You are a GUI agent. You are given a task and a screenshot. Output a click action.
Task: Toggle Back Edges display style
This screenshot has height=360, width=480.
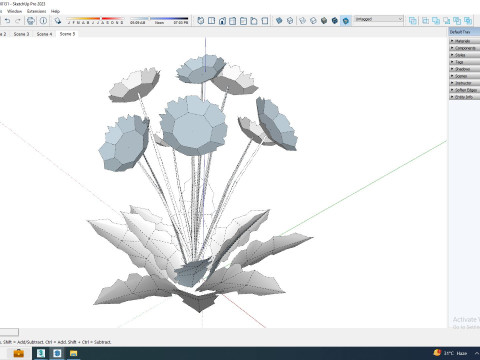[x=290, y=21]
